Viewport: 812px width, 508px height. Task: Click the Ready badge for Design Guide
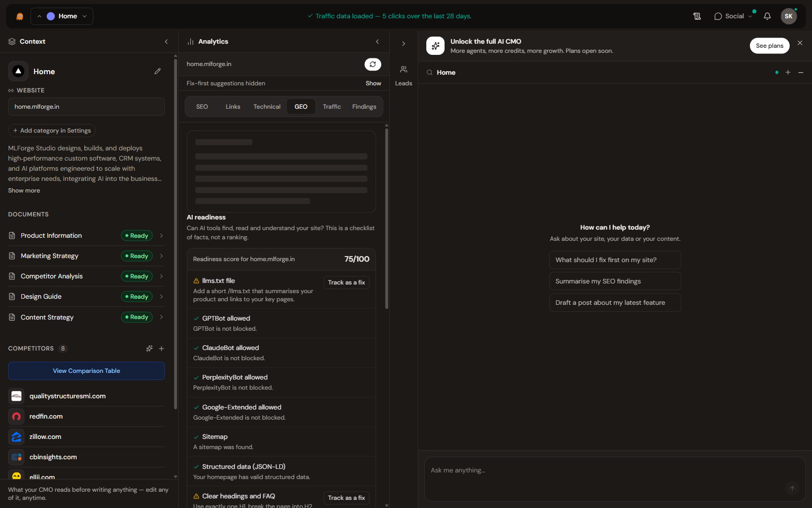point(137,297)
